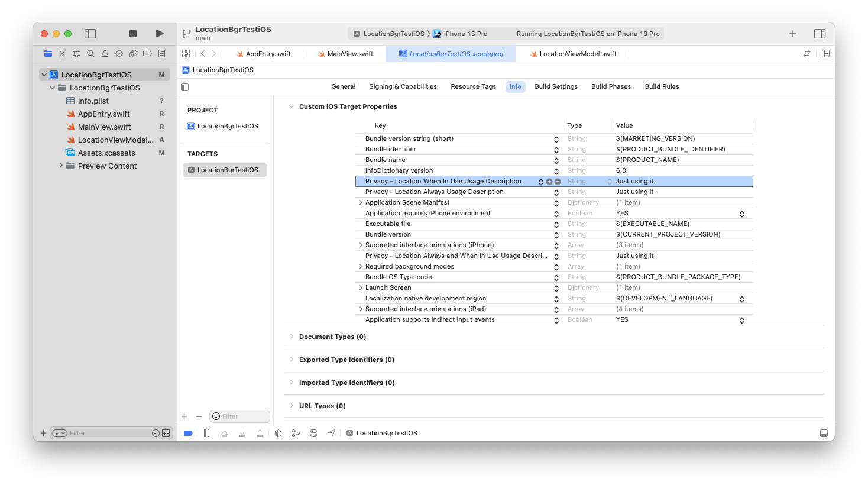Expand the Required background modes row

[361, 266]
